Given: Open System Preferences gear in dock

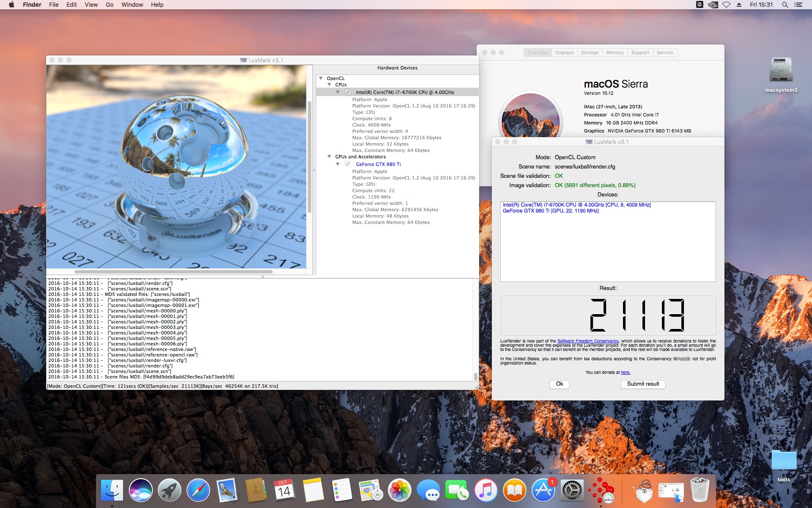Looking at the screenshot, I should tap(572, 491).
